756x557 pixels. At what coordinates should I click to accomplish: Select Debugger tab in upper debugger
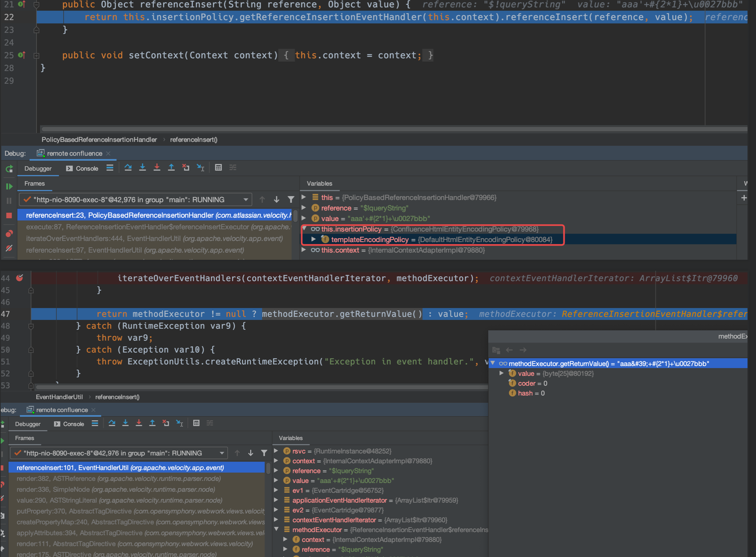point(38,169)
